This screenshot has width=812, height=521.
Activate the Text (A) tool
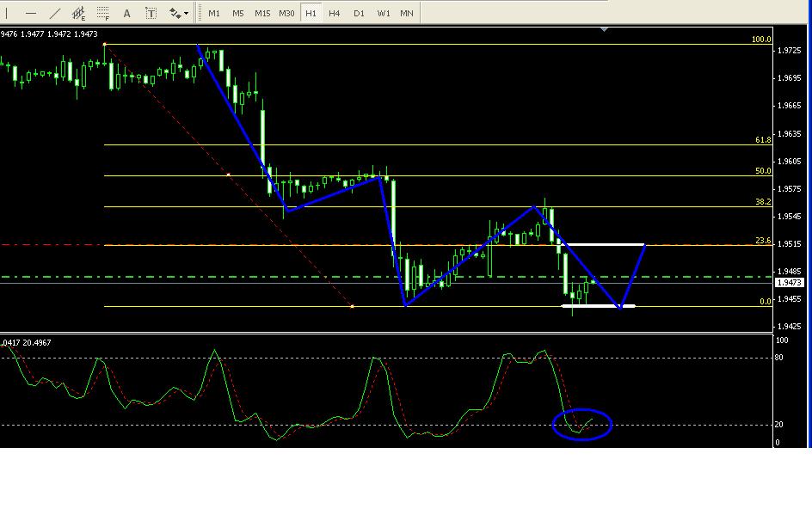point(127,13)
